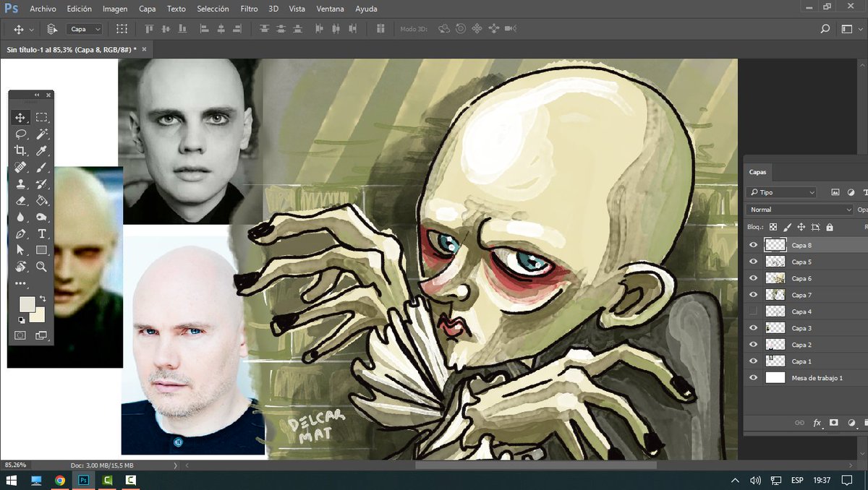Viewport: 868px width, 490px height.
Task: Open Chrome from the Windows taskbar
Action: pos(59,479)
